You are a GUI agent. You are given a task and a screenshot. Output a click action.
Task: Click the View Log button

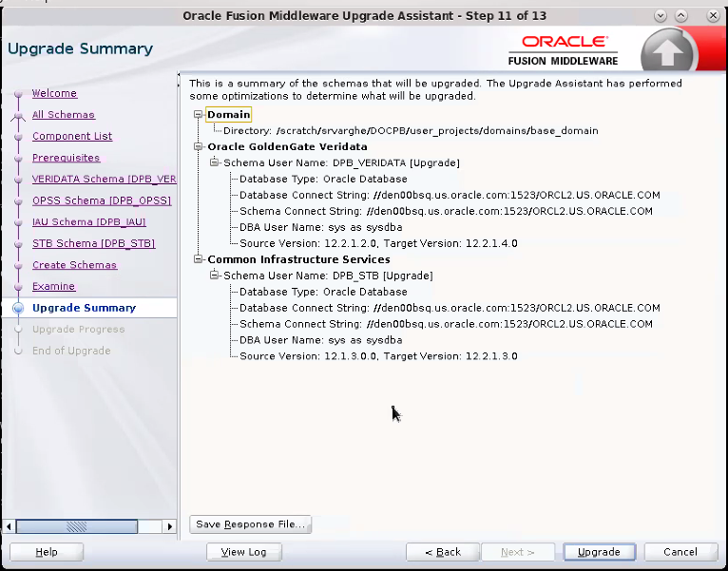[243, 552]
